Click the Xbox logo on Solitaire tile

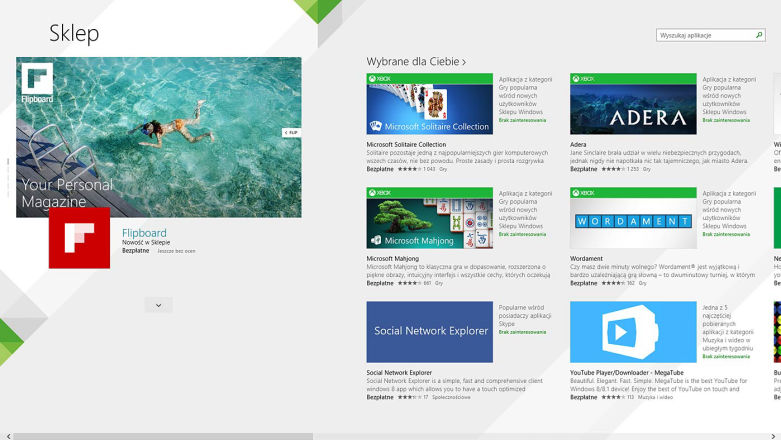tap(380, 79)
